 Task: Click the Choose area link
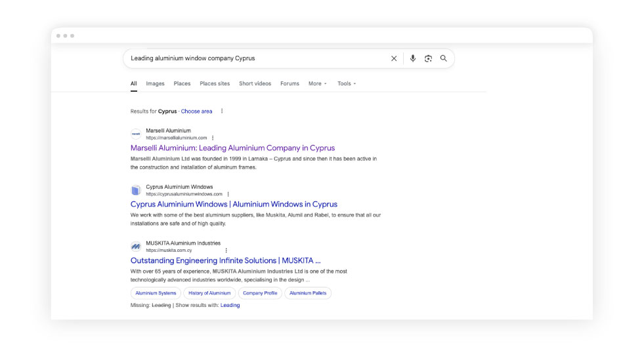pos(196,112)
